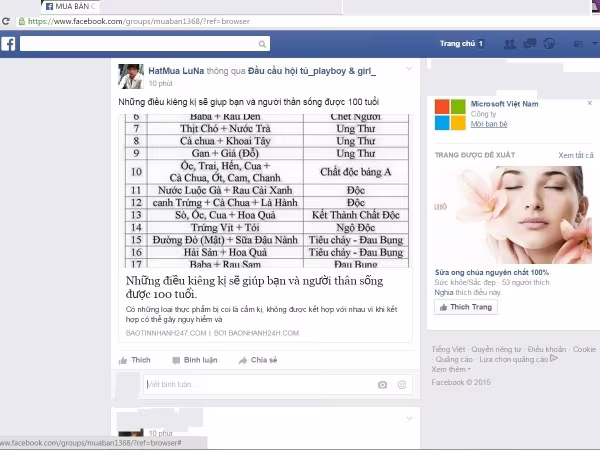The height and width of the screenshot is (450, 600).
Task: Open friend requests icon in top bar
Action: pos(510,44)
